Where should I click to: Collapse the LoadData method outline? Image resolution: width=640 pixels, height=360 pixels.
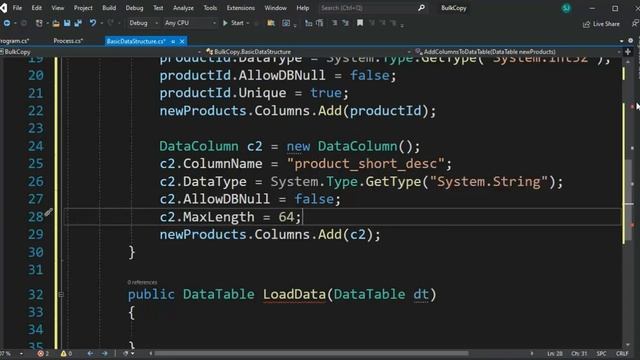tap(61, 294)
